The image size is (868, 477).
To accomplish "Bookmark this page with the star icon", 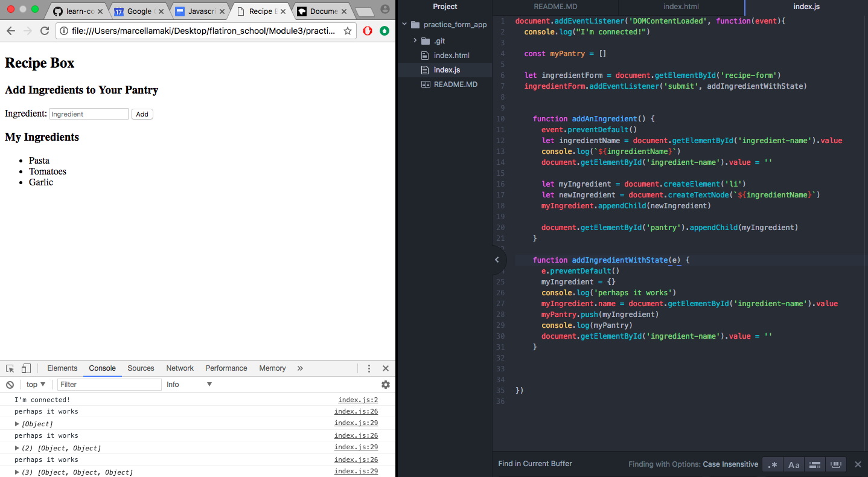I will 348,31.
